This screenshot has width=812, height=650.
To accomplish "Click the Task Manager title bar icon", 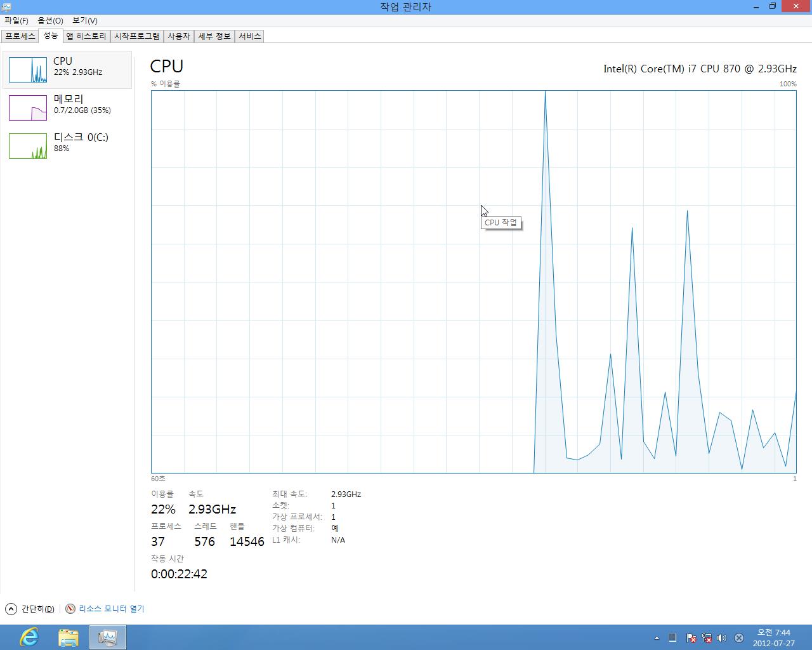I will [6, 6].
